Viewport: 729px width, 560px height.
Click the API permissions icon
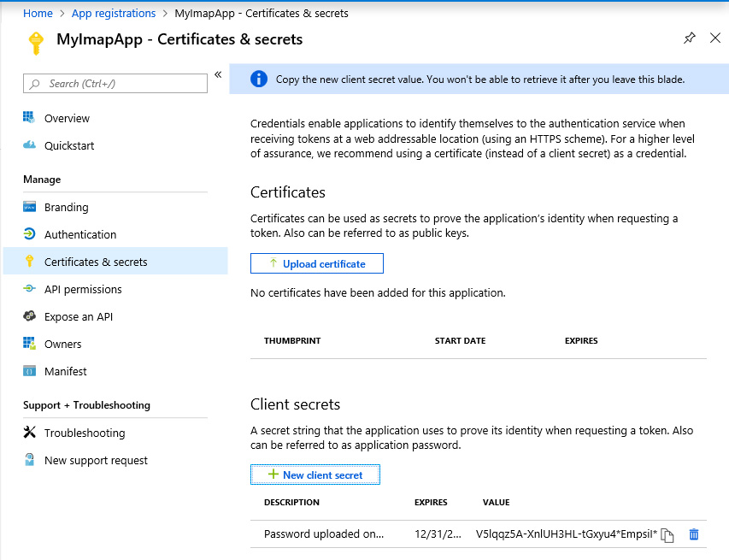pyautogui.click(x=29, y=289)
